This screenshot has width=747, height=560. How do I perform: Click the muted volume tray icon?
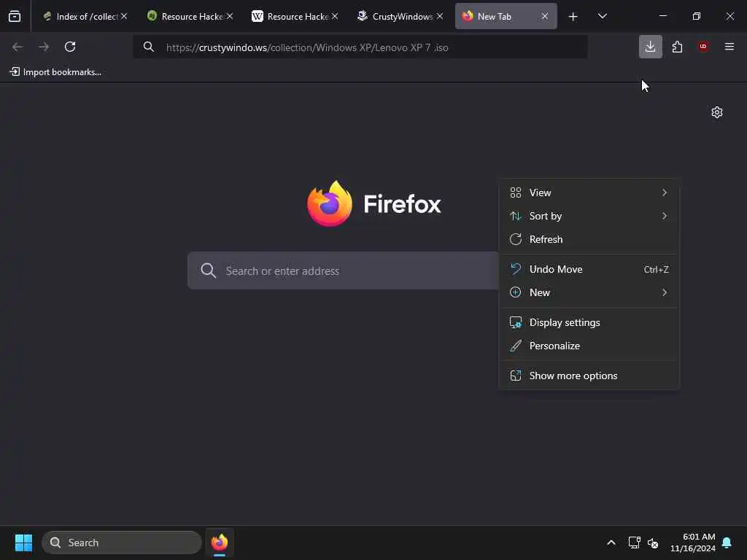[653, 542]
